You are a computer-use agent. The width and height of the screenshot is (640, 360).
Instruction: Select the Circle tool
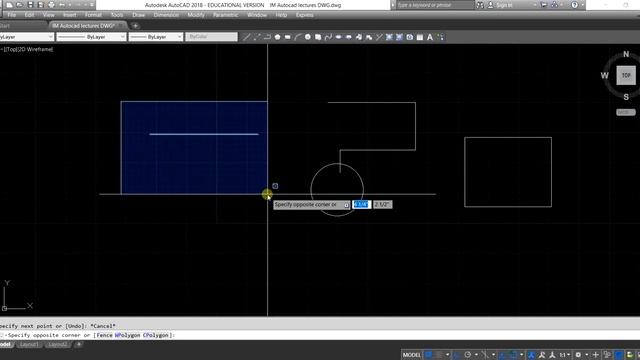pos(308,37)
